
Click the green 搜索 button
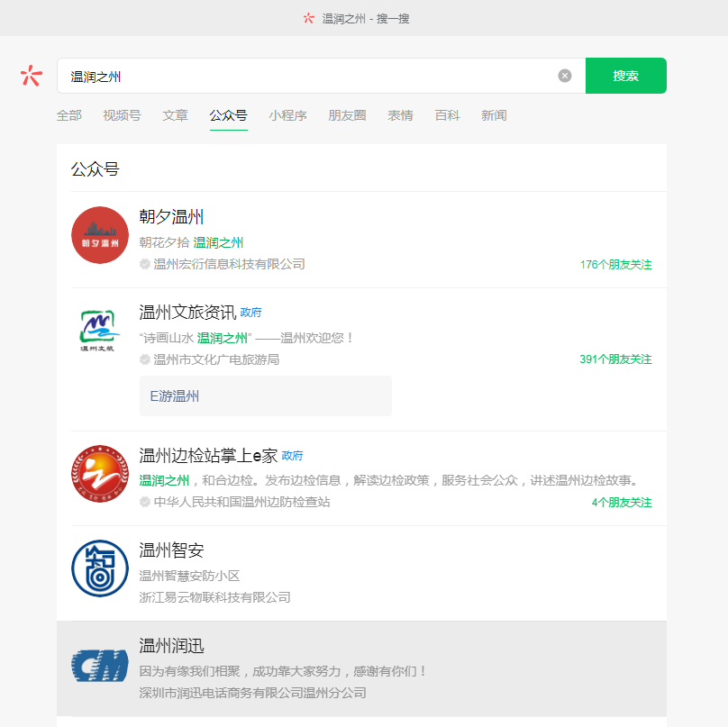coord(626,76)
